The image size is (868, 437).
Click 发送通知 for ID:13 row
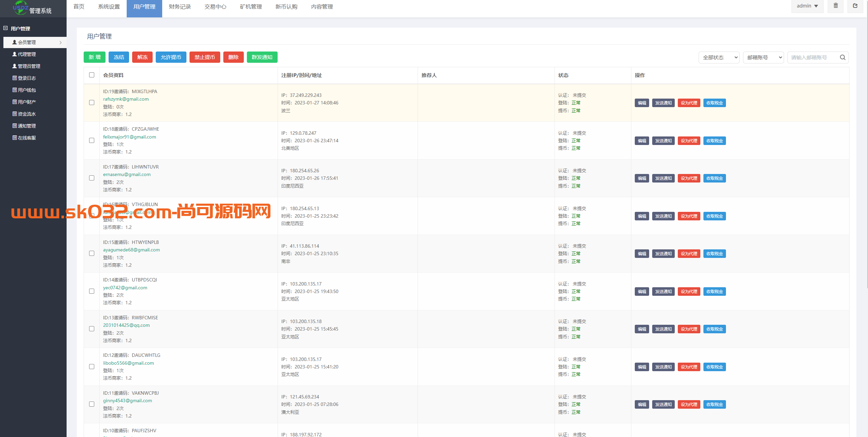click(663, 329)
